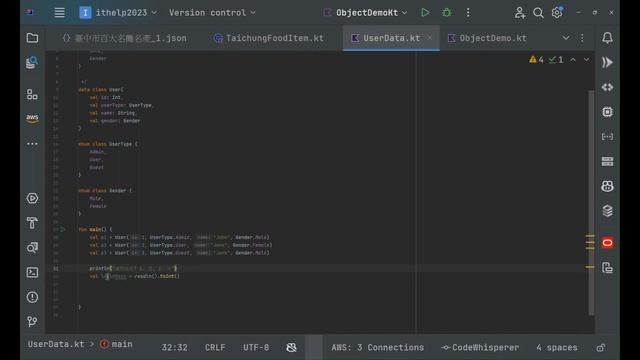Open IDE settings gear
This screenshot has width=640, height=360.
pyautogui.click(x=557, y=13)
